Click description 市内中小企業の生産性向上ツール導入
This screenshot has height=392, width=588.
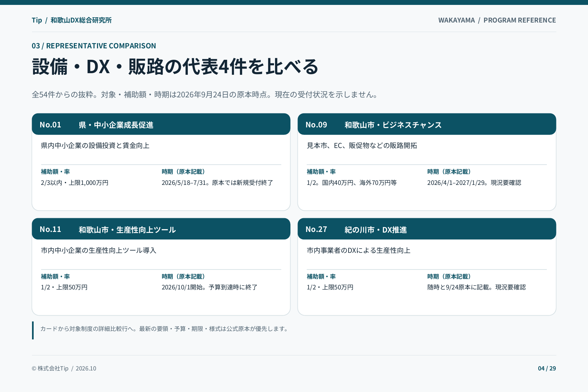tap(99, 251)
